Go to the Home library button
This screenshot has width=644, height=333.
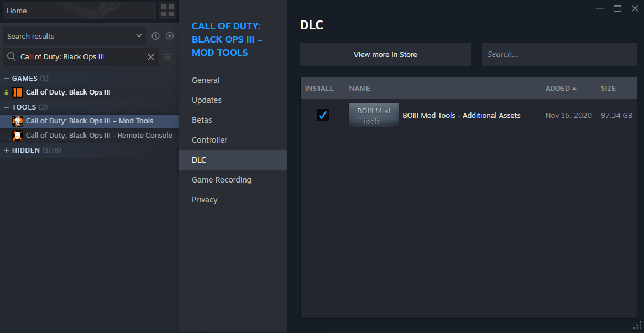click(x=80, y=11)
